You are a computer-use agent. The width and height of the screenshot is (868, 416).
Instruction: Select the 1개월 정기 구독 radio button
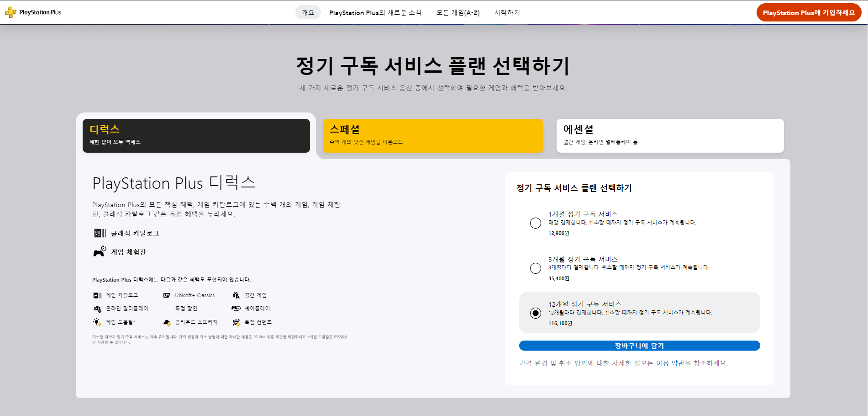tap(536, 223)
